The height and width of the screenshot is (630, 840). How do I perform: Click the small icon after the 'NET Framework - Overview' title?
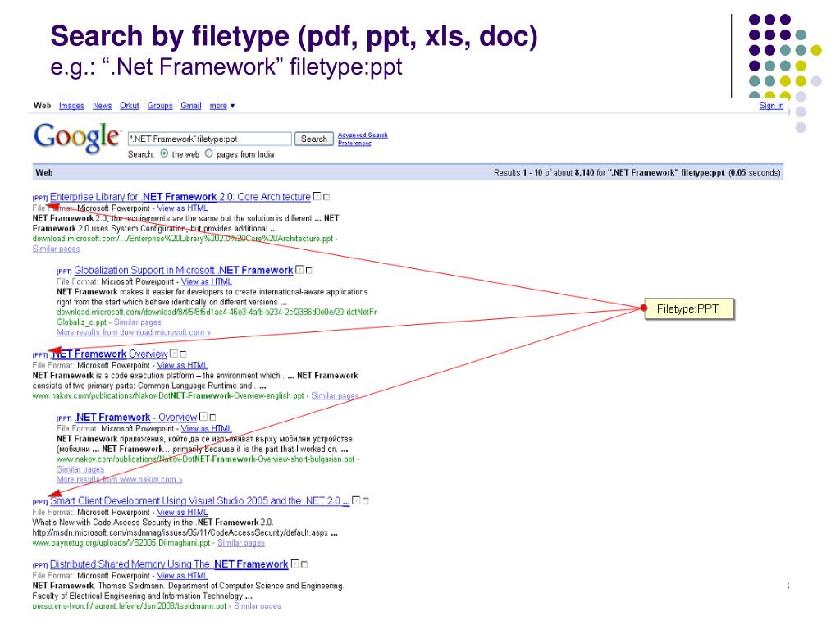(x=203, y=417)
